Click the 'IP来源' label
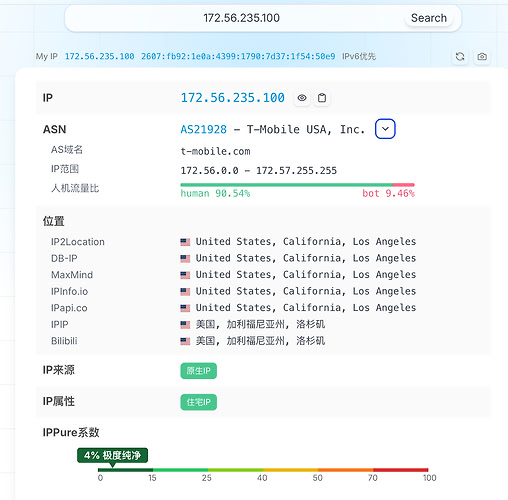This screenshot has height=500, width=508. [x=59, y=370]
